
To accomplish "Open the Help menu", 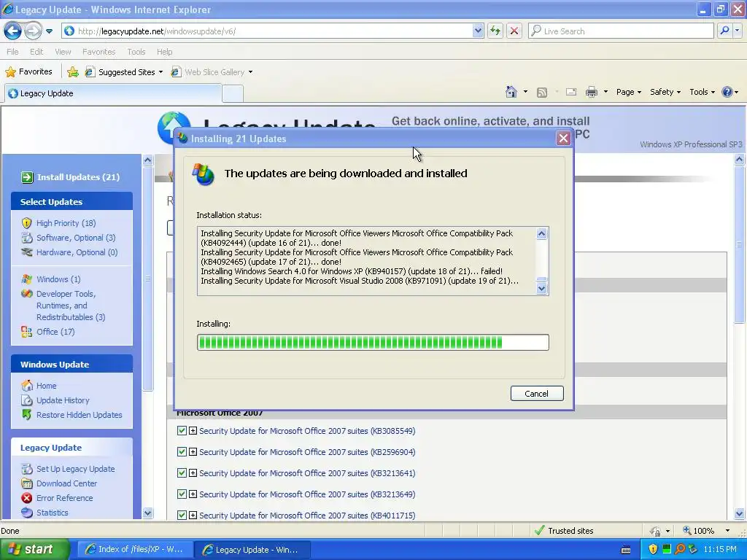I will (164, 52).
